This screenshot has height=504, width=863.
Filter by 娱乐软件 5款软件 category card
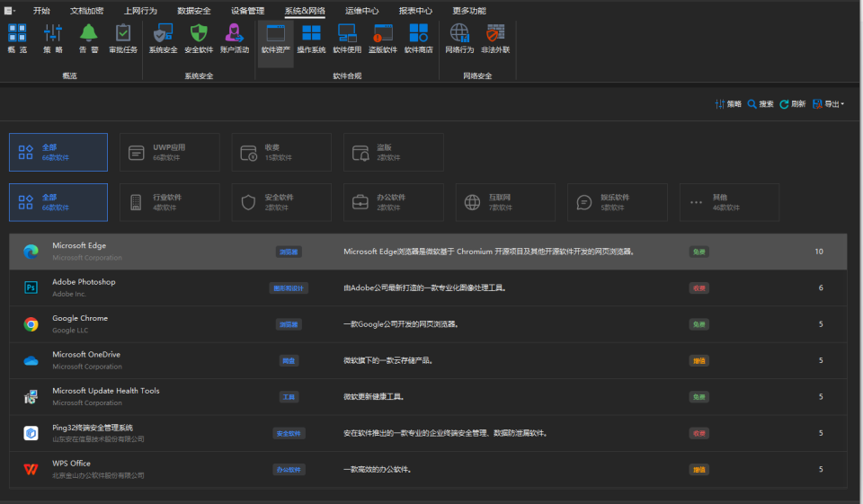pos(618,202)
